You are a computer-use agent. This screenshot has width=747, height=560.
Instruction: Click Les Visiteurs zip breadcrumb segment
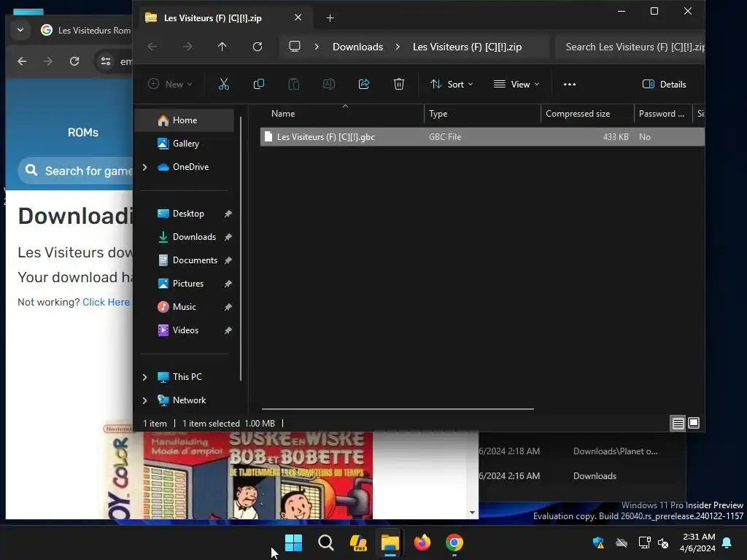pyautogui.click(x=467, y=47)
